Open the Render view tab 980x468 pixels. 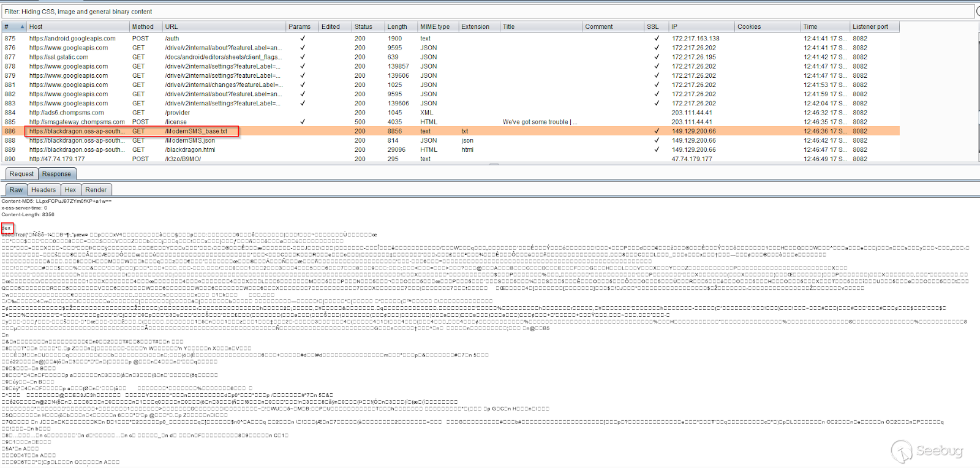96,190
